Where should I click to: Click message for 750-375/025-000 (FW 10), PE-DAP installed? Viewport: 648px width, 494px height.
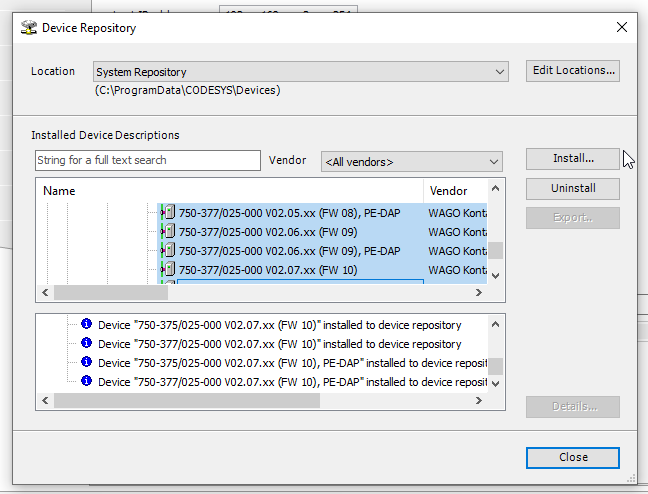point(293,363)
